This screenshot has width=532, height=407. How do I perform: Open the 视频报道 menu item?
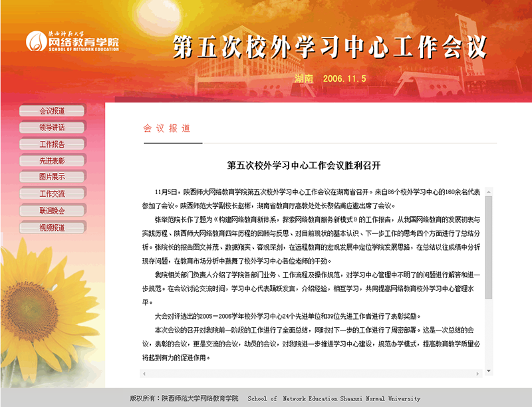pos(52,227)
